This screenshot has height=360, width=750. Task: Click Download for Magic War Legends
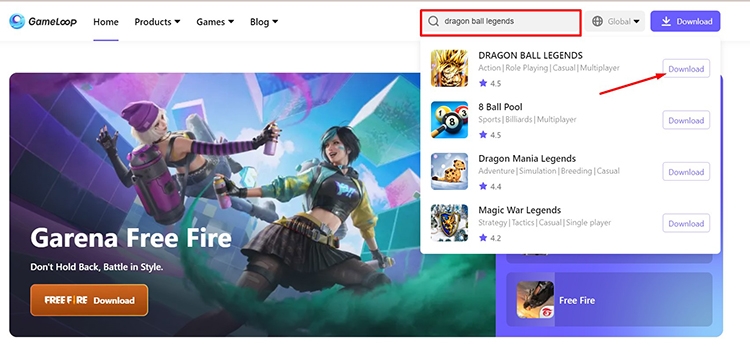click(686, 223)
